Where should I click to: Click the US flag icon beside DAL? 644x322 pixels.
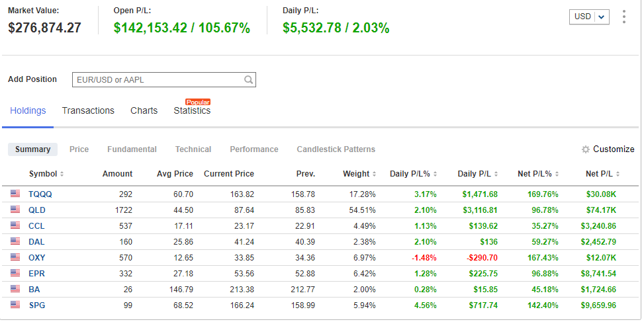pyautogui.click(x=15, y=241)
